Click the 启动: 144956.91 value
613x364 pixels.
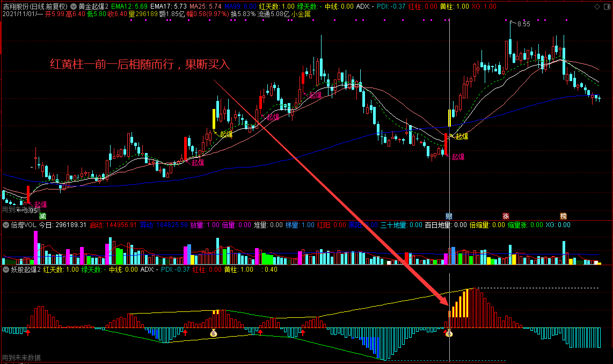pos(113,225)
